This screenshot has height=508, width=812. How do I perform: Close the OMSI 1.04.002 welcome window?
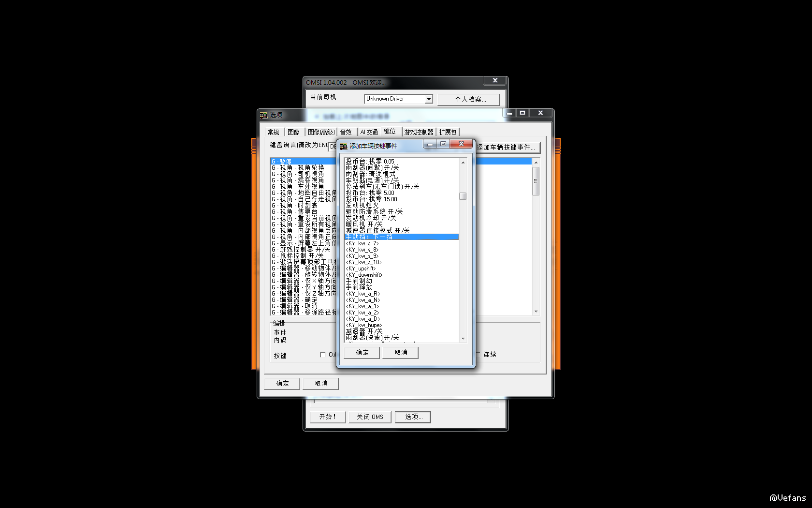click(495, 80)
